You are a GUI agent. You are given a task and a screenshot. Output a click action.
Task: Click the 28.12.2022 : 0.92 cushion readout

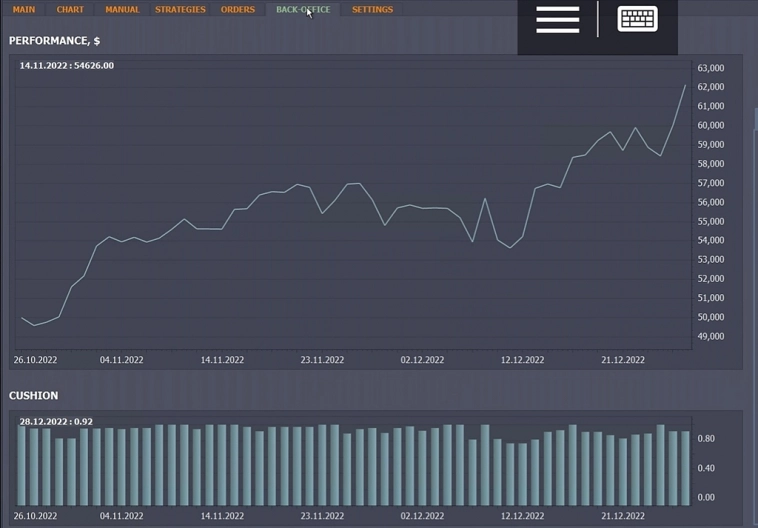click(56, 422)
